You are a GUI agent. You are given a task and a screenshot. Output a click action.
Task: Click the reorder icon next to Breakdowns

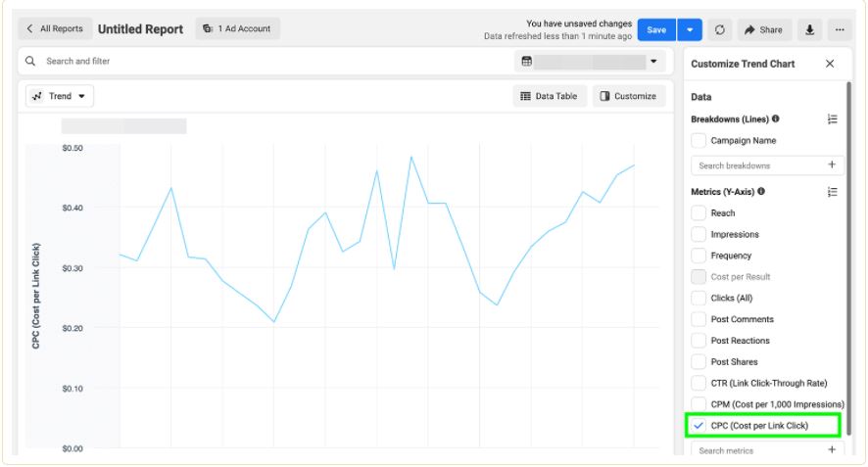(832, 118)
